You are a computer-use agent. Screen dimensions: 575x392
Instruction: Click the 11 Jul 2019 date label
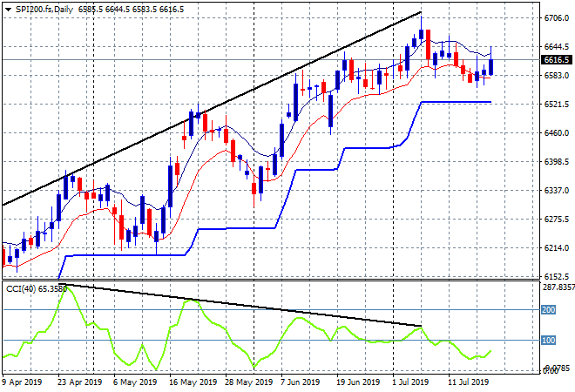(469, 382)
